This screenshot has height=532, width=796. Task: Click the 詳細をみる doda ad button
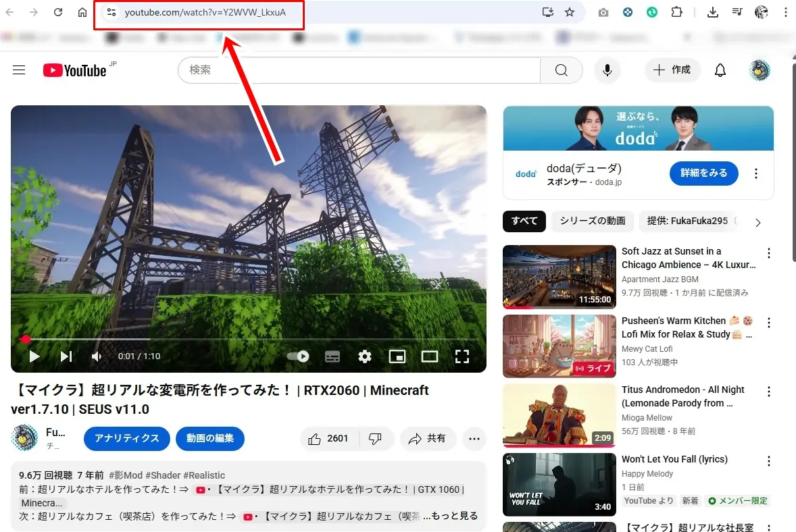(x=703, y=173)
